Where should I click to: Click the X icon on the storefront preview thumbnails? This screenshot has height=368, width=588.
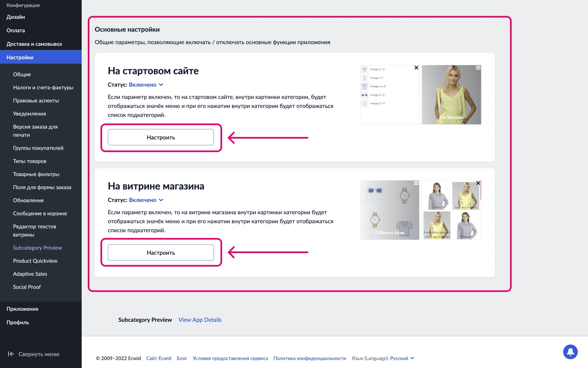478,183
